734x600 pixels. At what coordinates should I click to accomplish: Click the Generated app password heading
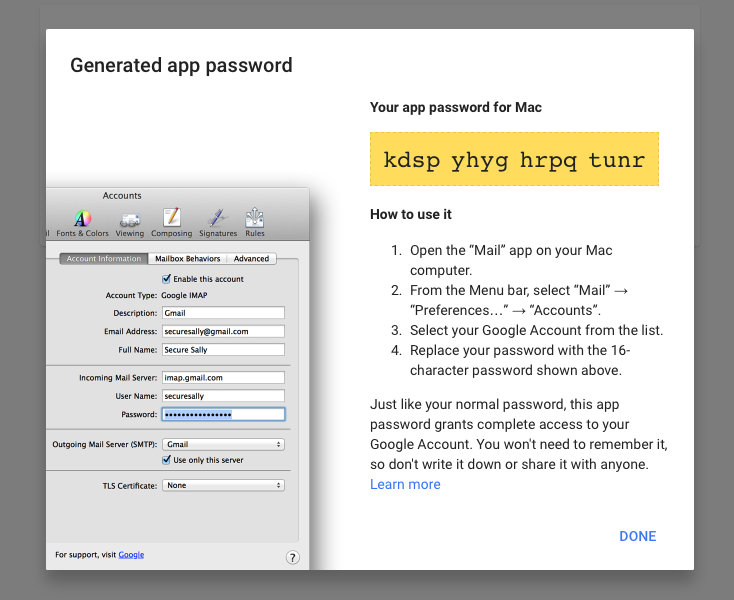point(181,66)
